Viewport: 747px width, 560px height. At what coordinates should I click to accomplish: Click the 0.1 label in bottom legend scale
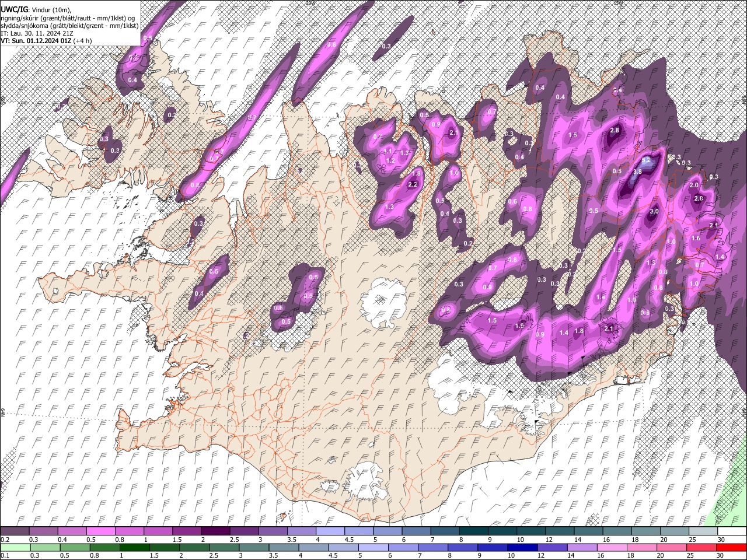click(x=6, y=555)
